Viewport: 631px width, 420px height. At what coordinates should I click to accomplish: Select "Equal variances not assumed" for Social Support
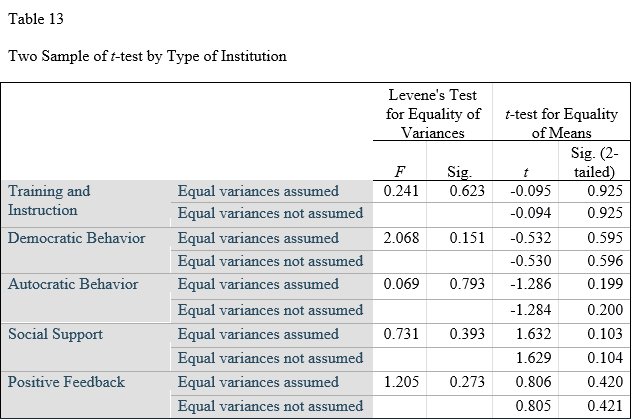270,358
